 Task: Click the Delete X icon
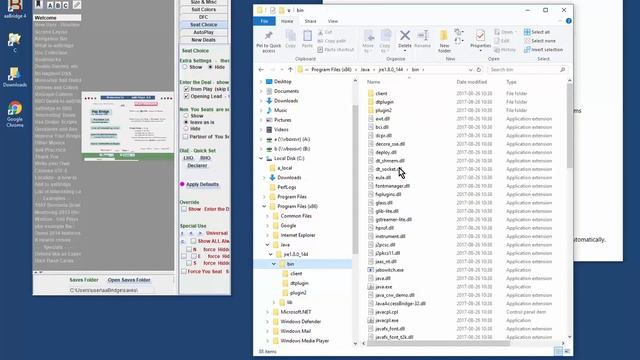click(405, 36)
